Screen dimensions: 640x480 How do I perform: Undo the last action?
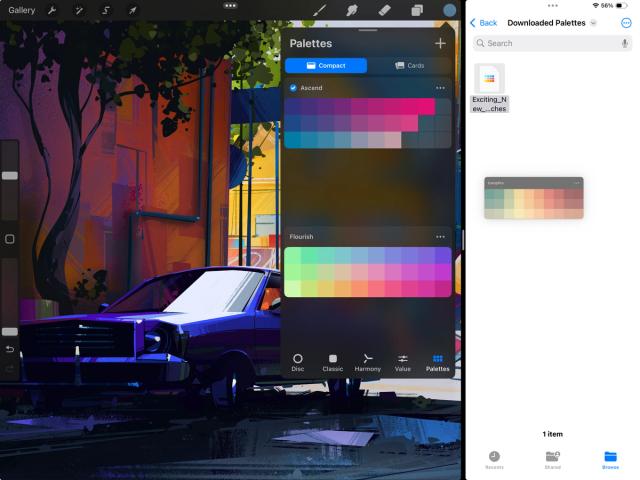pyautogui.click(x=10, y=349)
